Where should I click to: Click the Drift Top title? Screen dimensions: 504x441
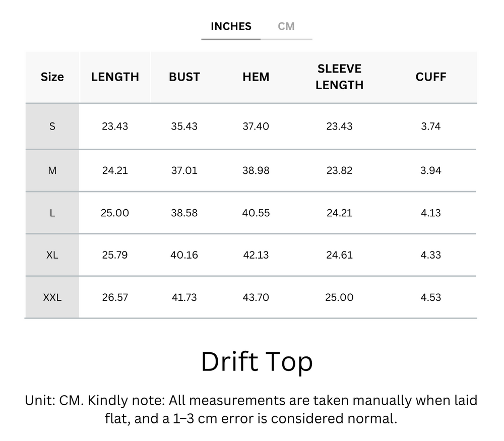point(257,361)
